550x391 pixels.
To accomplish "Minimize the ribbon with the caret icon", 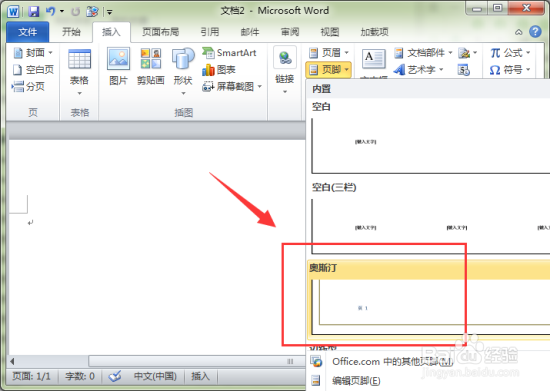I will click(x=518, y=32).
